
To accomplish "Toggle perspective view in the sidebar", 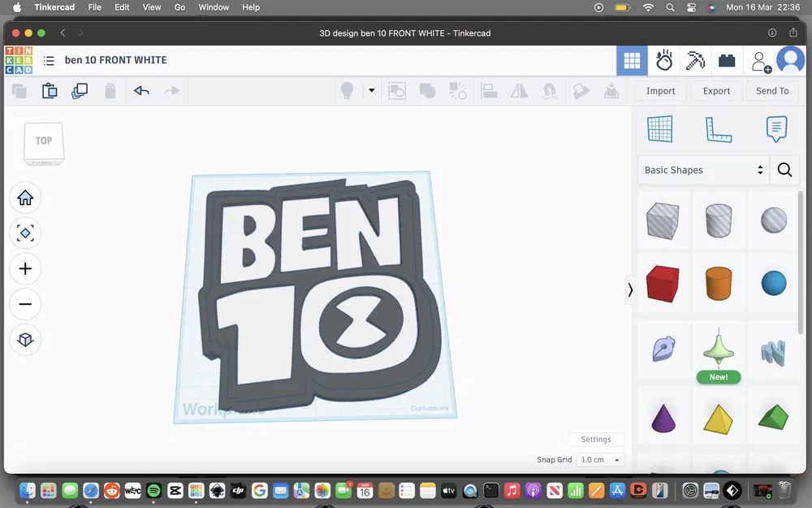I will tap(25, 341).
